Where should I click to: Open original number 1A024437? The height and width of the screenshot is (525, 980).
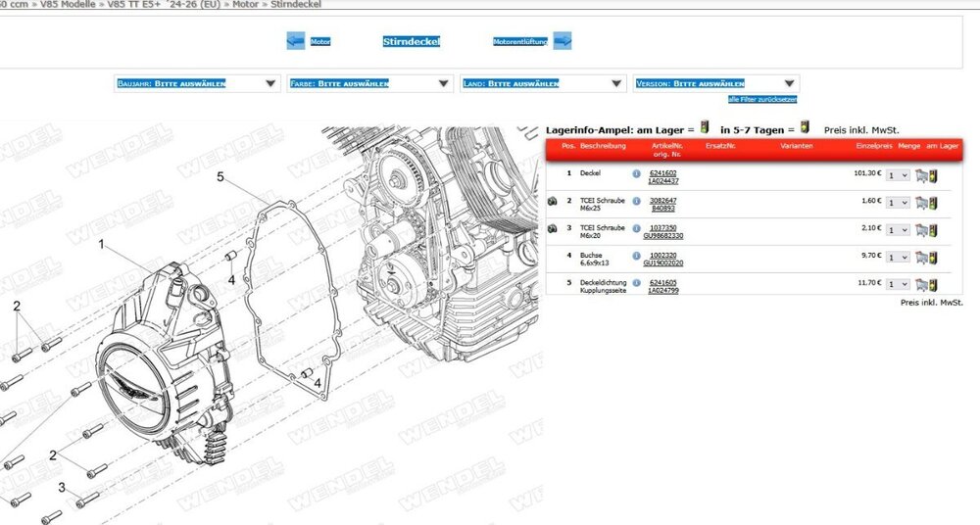tap(663, 181)
